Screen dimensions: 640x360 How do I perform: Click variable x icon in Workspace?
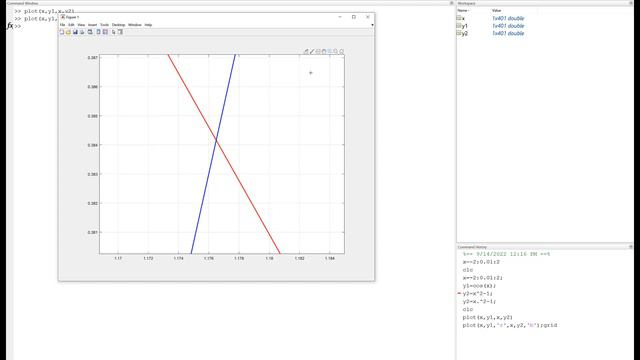459,18
